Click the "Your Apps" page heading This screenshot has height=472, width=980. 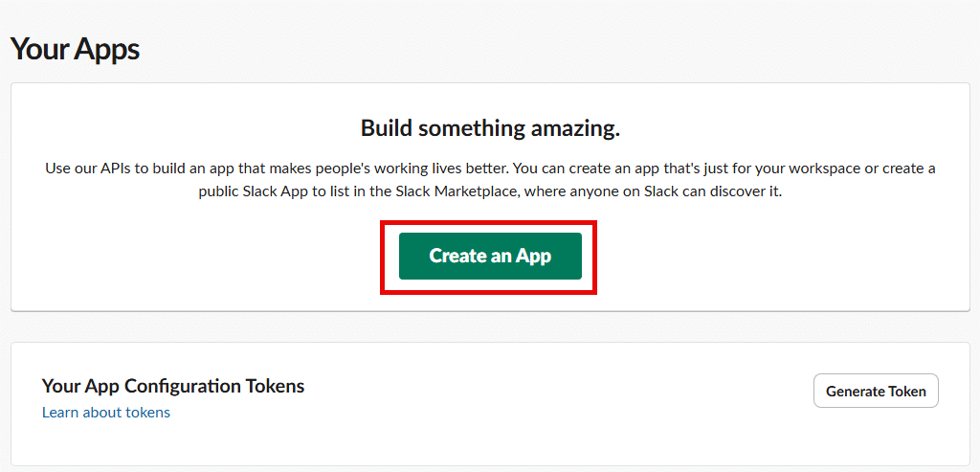75,49
